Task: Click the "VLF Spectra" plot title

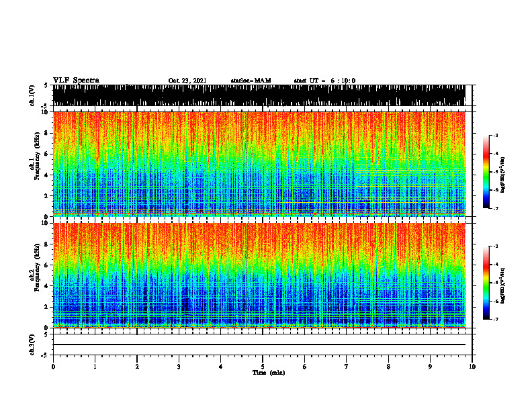Action: tap(76, 81)
